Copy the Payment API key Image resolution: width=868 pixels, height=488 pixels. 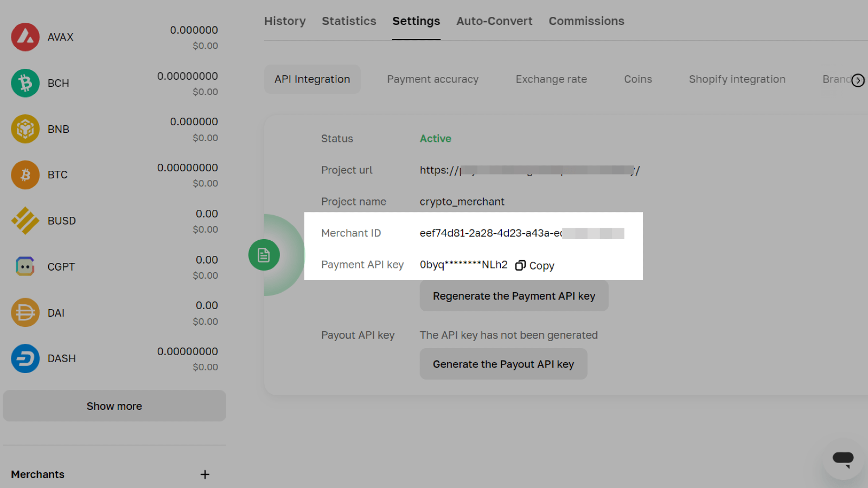click(x=535, y=265)
